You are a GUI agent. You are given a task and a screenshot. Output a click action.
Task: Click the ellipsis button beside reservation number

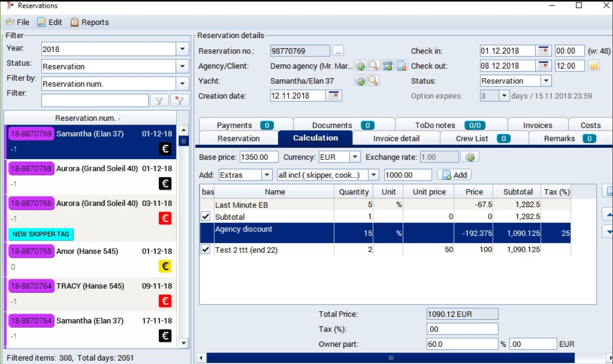338,51
